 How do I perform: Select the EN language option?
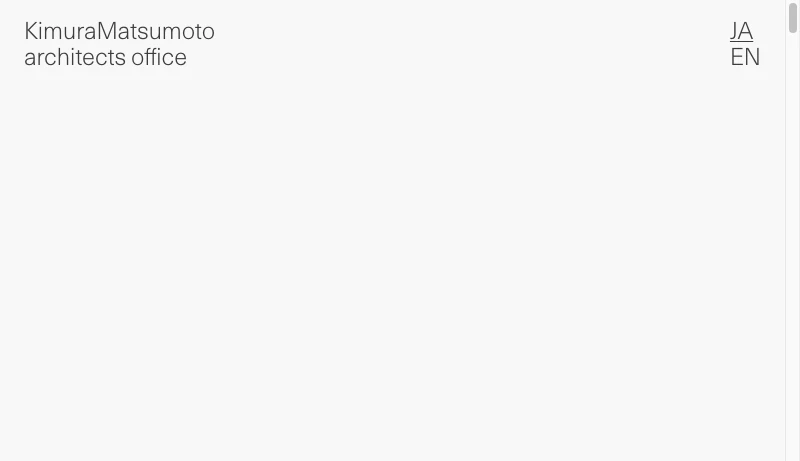[745, 58]
